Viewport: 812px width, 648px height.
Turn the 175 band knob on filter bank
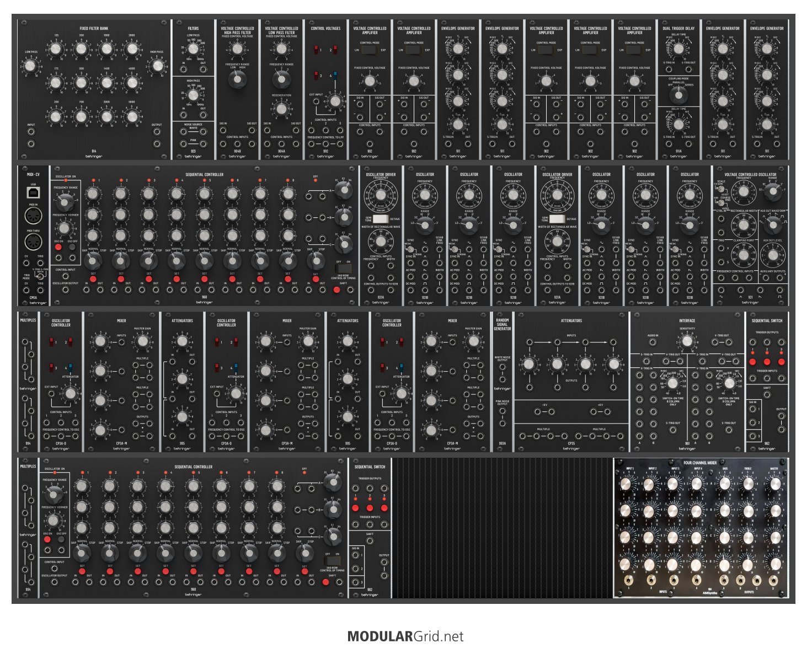pos(55,83)
